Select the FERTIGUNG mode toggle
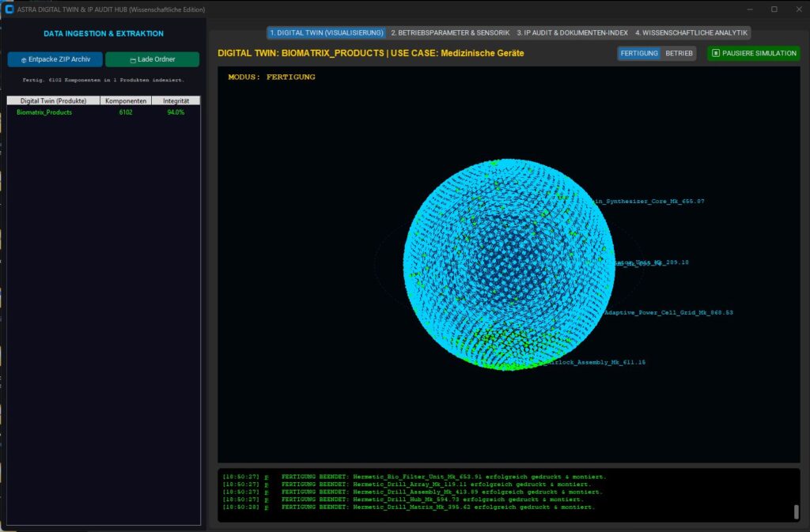The height and width of the screenshot is (532, 810). (x=638, y=54)
